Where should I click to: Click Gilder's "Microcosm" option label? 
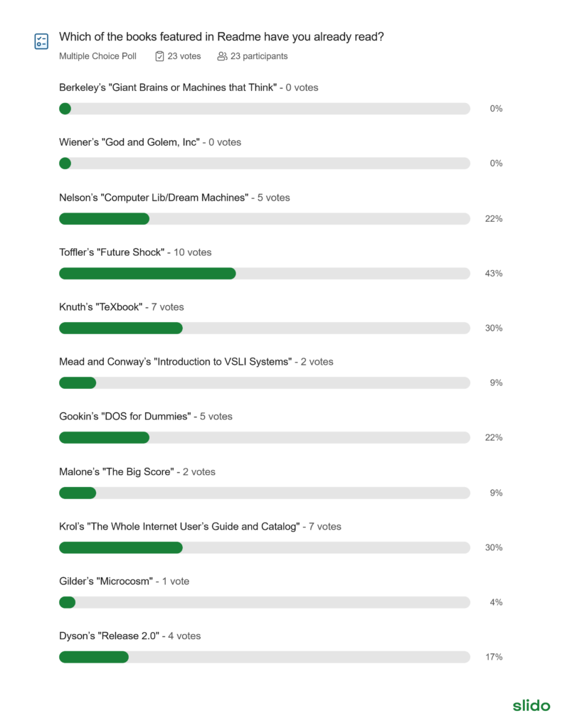coord(106,581)
